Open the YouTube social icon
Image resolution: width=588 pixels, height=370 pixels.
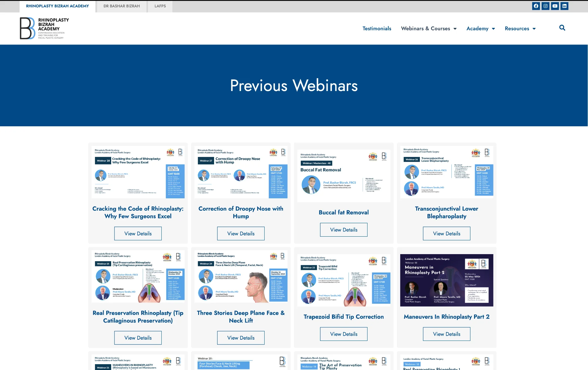point(555,6)
